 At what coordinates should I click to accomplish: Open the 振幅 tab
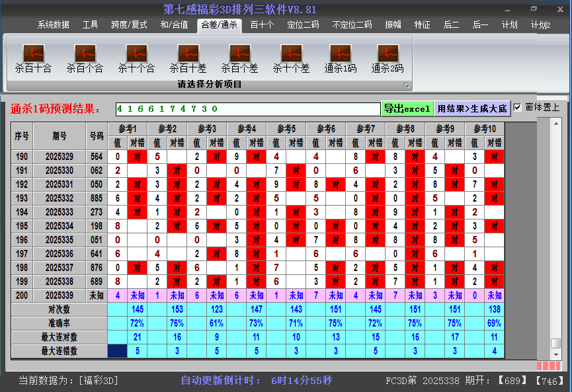click(x=393, y=25)
